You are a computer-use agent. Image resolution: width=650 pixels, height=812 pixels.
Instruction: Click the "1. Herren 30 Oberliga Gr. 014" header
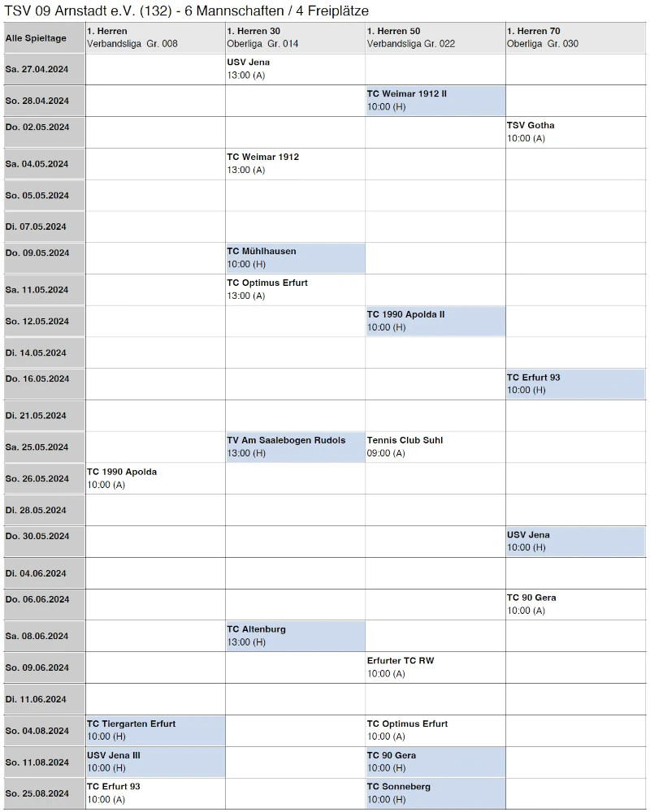click(x=295, y=37)
